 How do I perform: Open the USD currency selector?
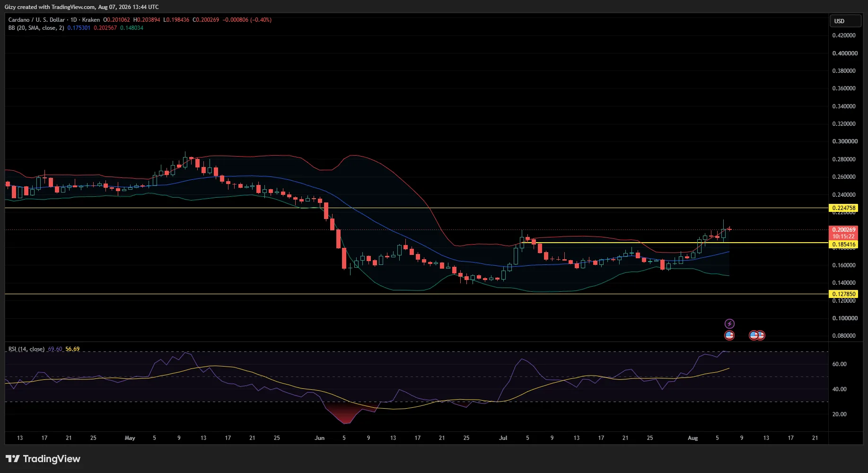[845, 21]
